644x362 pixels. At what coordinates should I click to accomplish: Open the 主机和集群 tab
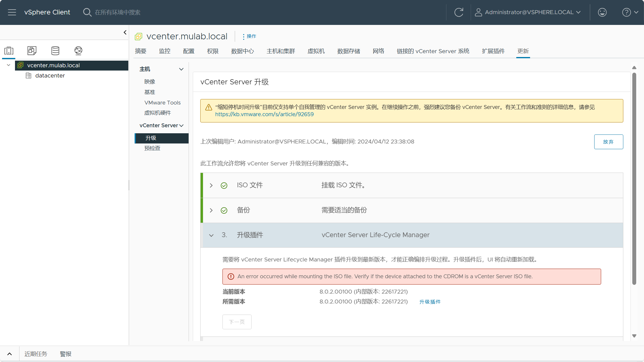pyautogui.click(x=281, y=51)
